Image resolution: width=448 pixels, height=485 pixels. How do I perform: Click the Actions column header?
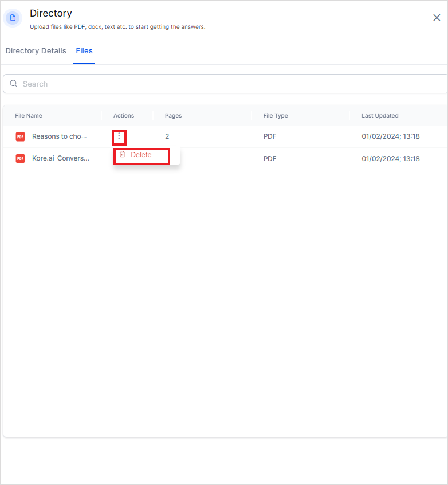point(124,116)
